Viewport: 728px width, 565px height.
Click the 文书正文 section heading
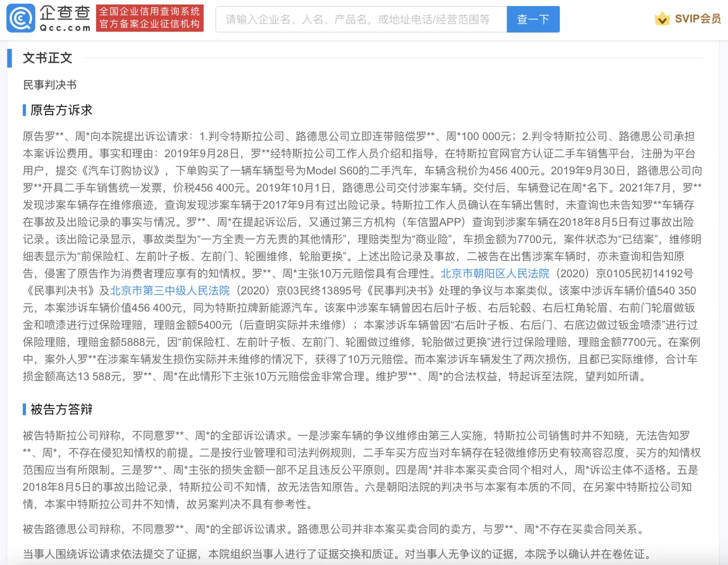48,58
